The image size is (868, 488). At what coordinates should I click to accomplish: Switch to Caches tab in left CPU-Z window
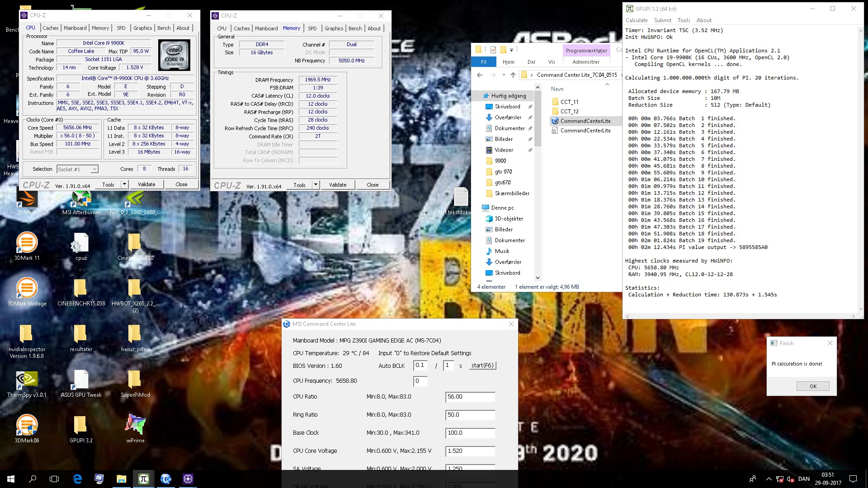point(51,28)
